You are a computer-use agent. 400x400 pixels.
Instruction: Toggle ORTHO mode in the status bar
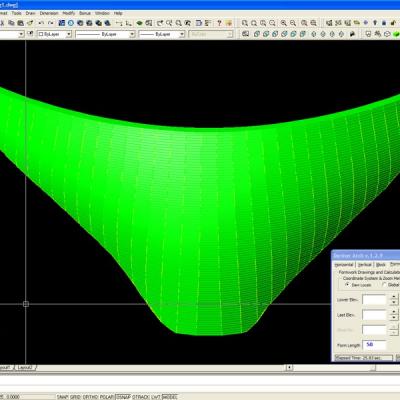90,397
